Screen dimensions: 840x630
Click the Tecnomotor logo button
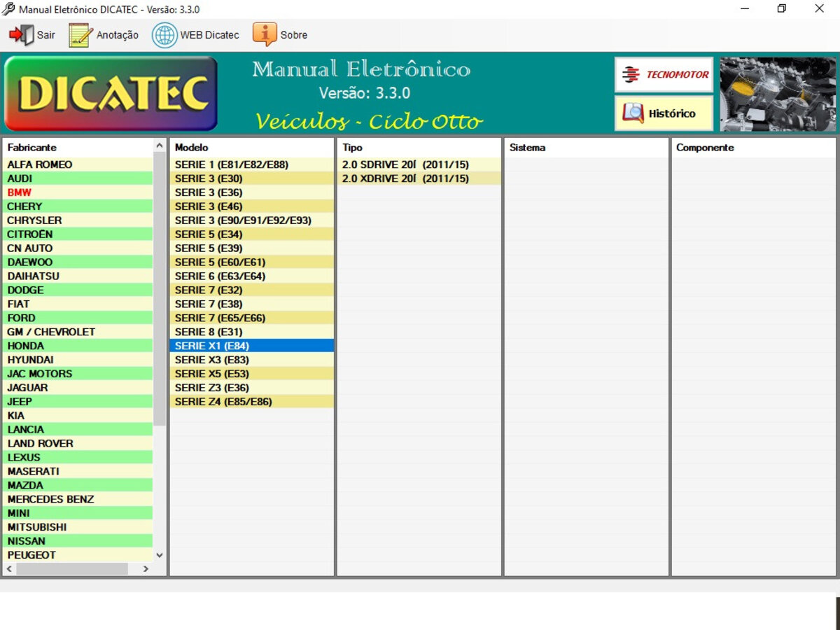[x=664, y=75]
